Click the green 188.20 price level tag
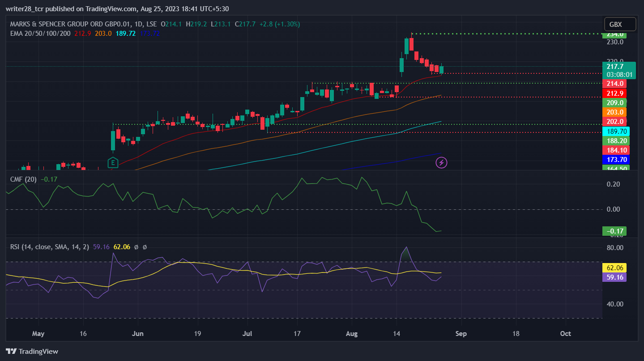The height and width of the screenshot is (361, 644). click(x=616, y=140)
